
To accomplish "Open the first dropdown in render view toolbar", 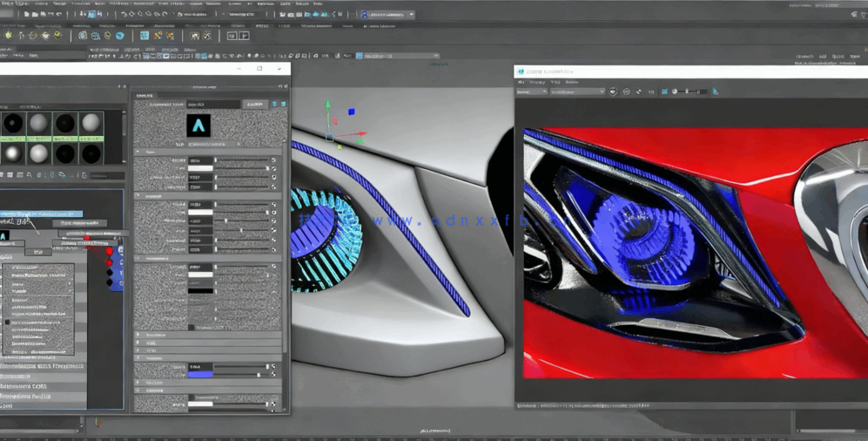I will click(531, 92).
